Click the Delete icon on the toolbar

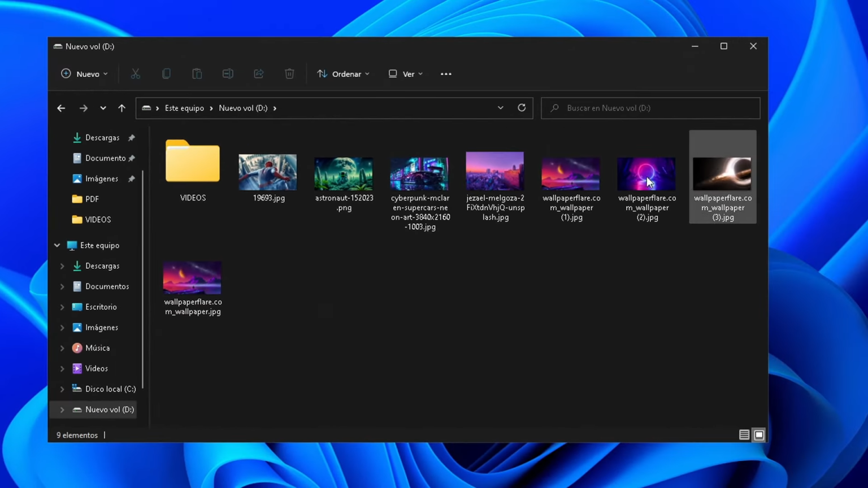289,73
